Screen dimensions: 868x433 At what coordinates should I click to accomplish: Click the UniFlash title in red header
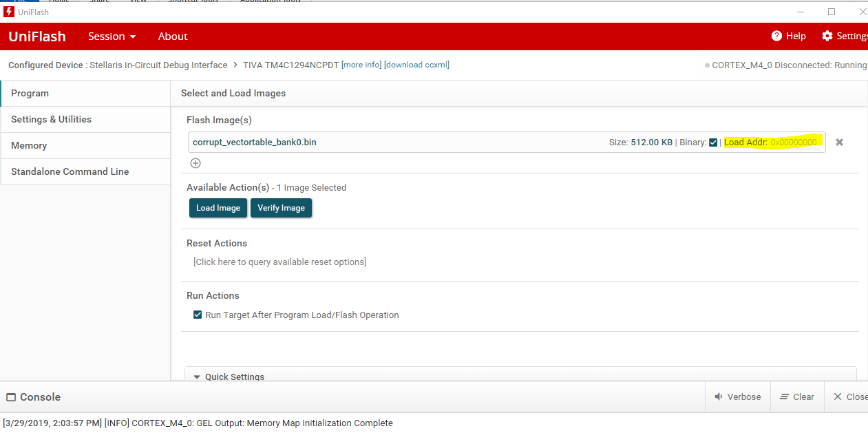(x=37, y=36)
